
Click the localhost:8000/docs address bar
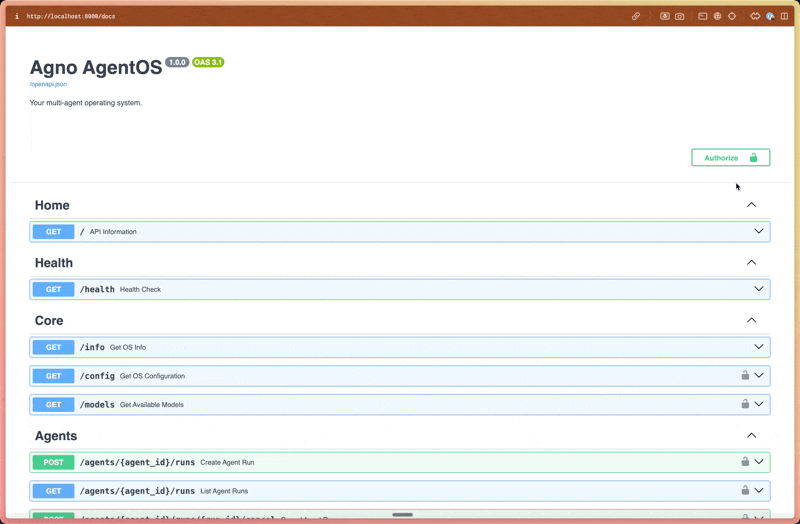tap(71, 16)
